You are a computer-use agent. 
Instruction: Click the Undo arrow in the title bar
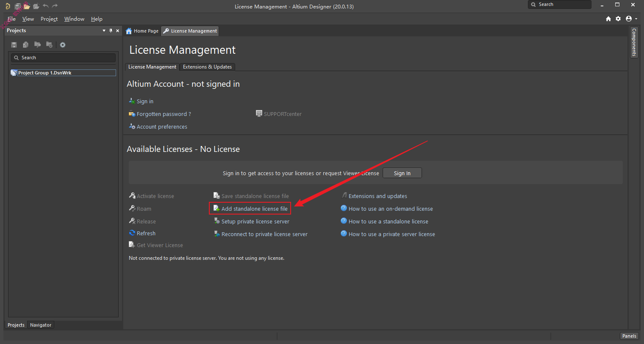point(46,6)
